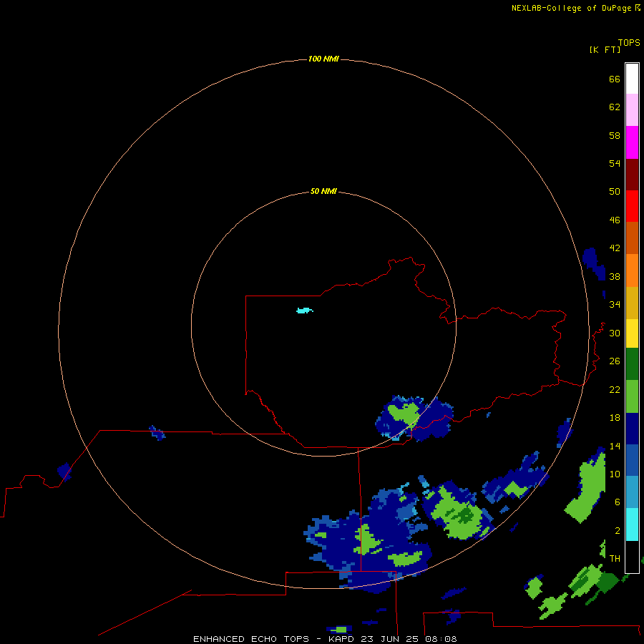
Task: Click the 14 legend value
Action: tap(615, 446)
